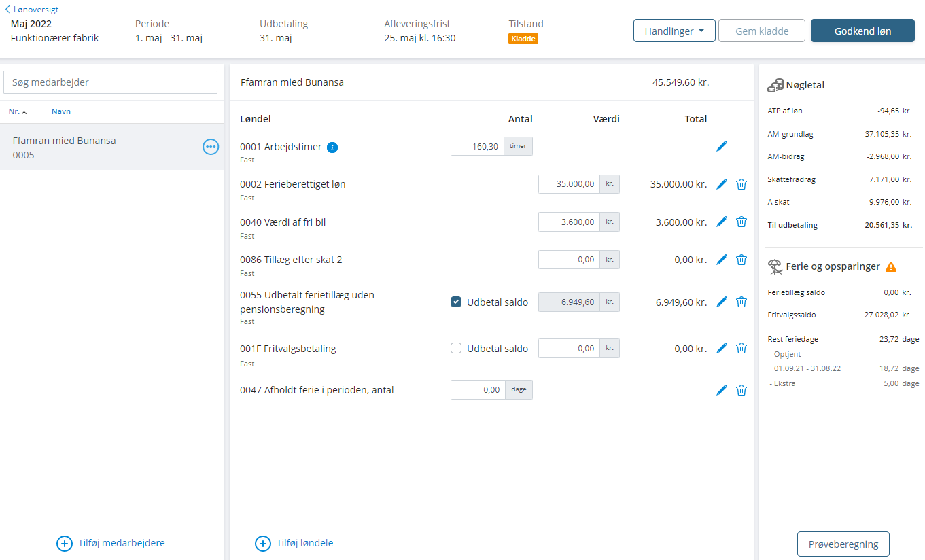Open info icon next to Arbejdstimer

332,147
